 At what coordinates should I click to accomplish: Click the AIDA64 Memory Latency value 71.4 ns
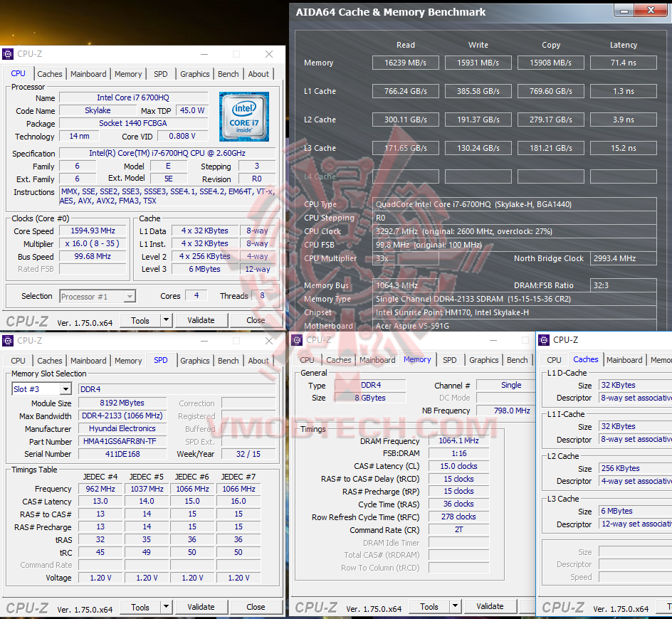tap(623, 63)
